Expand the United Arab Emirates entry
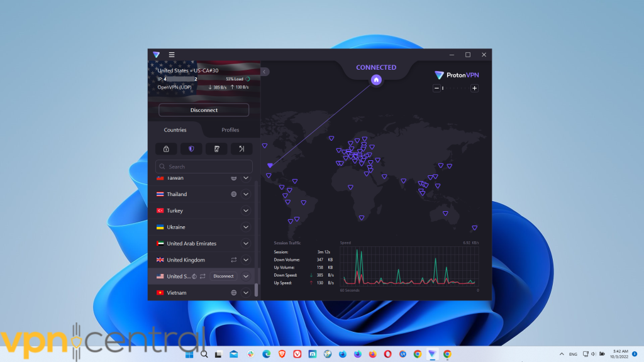 click(245, 243)
